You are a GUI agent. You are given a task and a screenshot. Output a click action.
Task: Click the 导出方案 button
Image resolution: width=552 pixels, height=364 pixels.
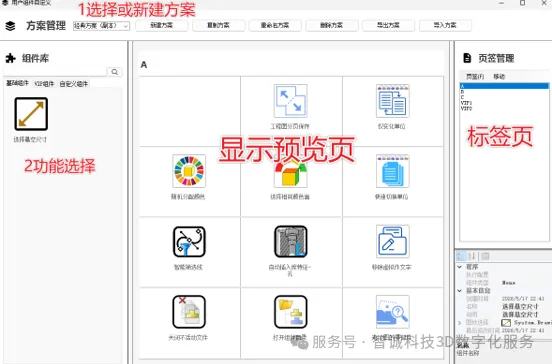[x=388, y=25]
